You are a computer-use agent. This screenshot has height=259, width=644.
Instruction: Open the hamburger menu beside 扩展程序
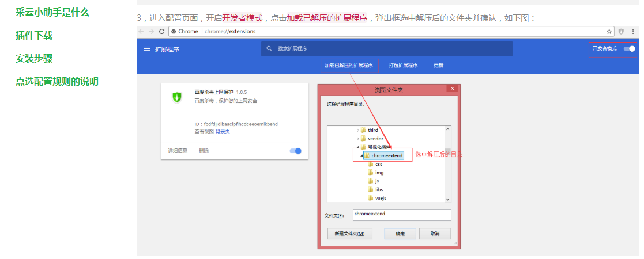(x=146, y=49)
